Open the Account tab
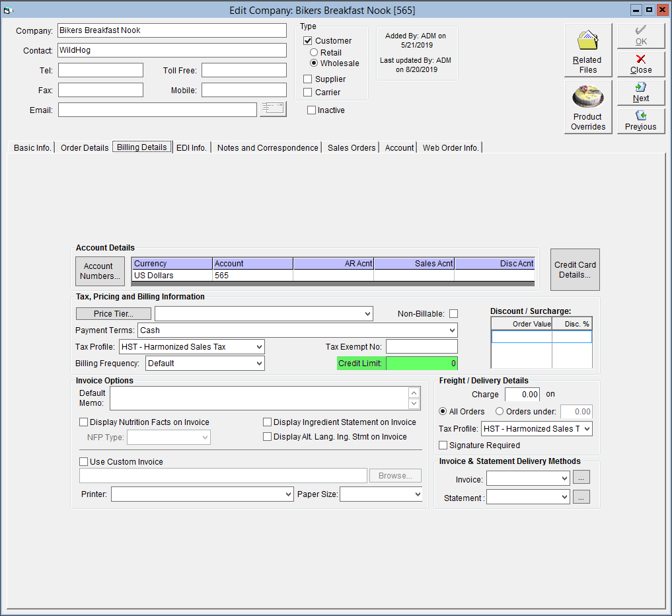 [399, 148]
